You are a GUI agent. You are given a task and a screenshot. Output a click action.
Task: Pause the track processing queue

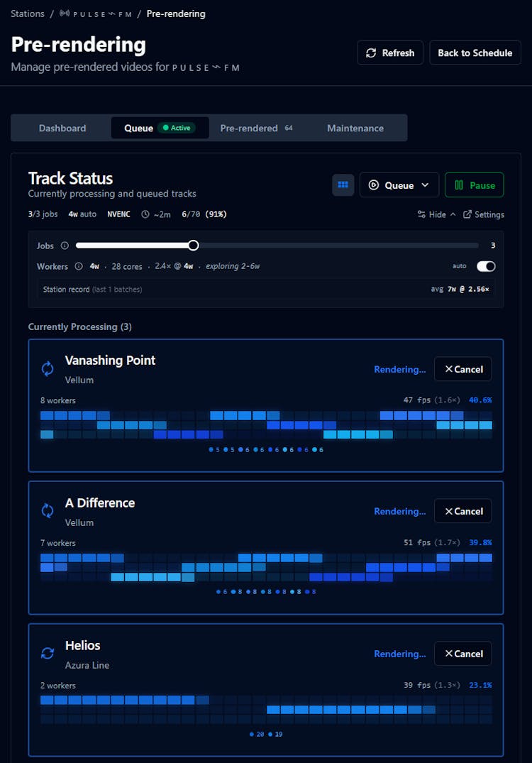point(474,185)
